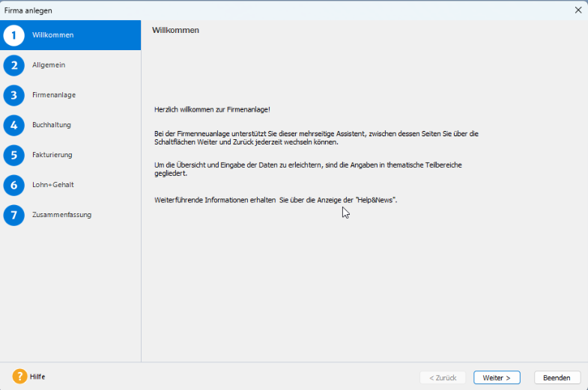588x390 pixels.
Task: Click the sentence starting 'Weiterführende Informationen erhalten'
Action: coord(276,200)
